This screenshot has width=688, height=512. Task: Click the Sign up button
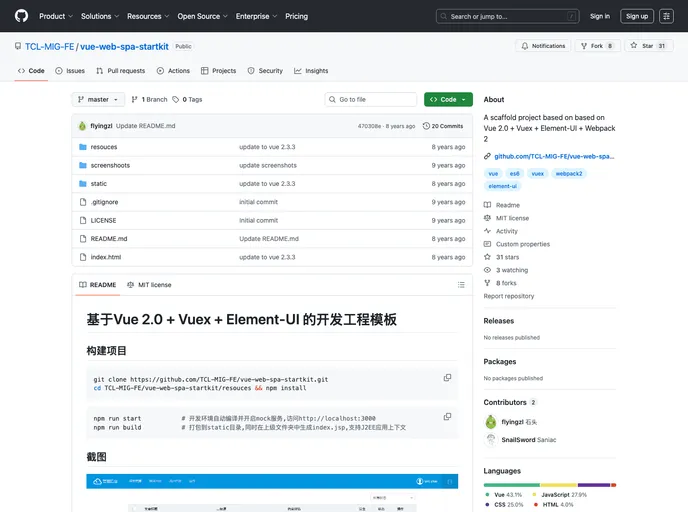pos(637,16)
